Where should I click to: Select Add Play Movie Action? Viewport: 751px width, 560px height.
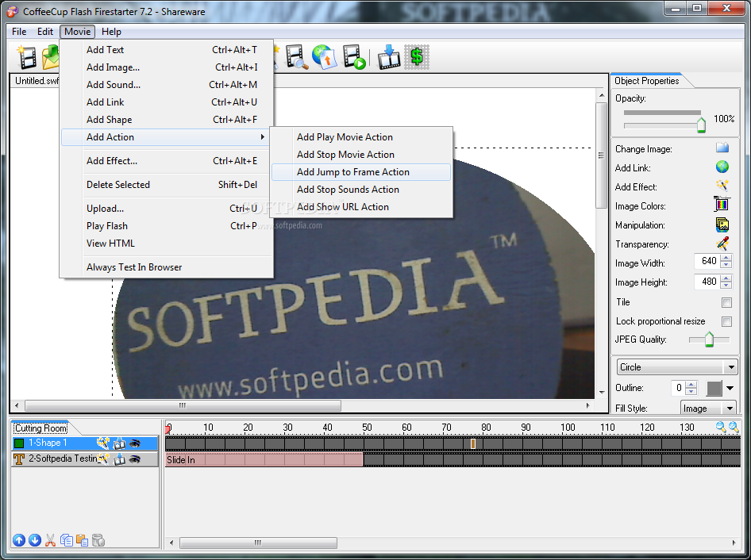click(x=361, y=137)
